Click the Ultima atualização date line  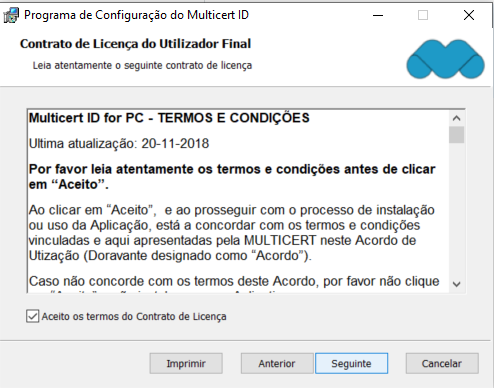(119, 144)
